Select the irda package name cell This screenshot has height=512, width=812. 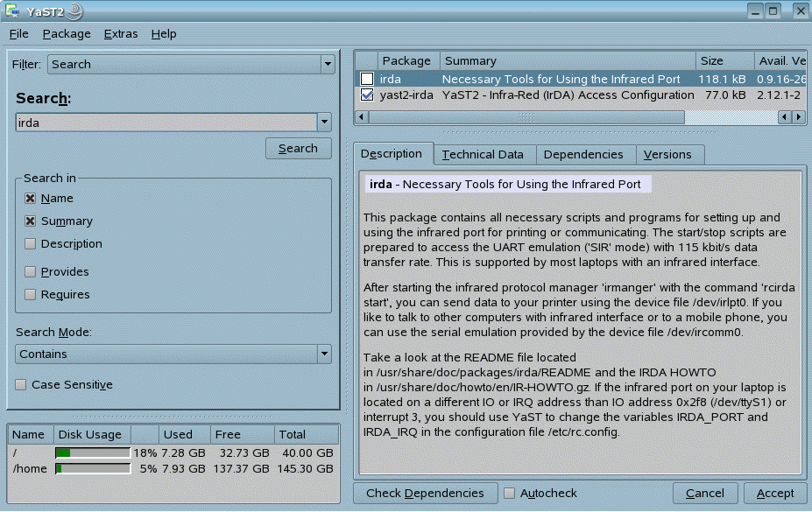391,79
